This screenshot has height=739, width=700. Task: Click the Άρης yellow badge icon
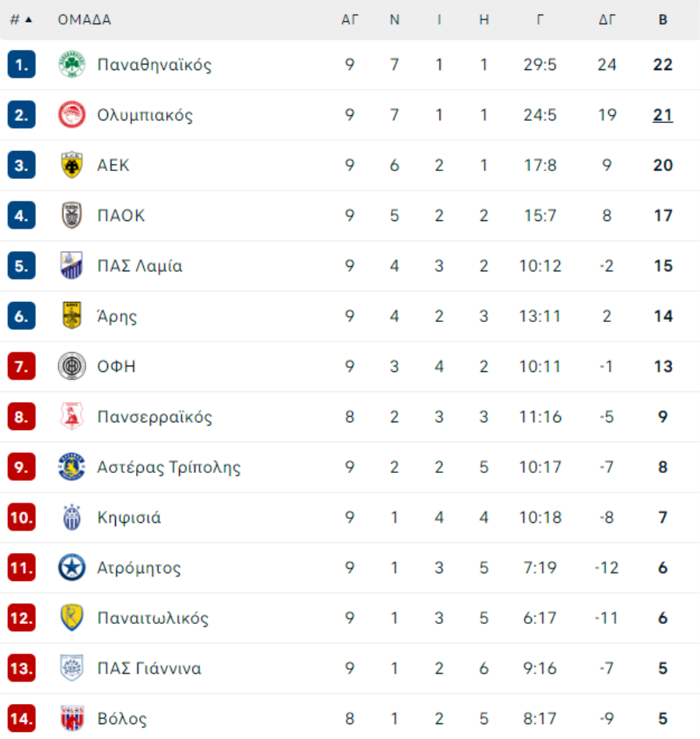[72, 315]
